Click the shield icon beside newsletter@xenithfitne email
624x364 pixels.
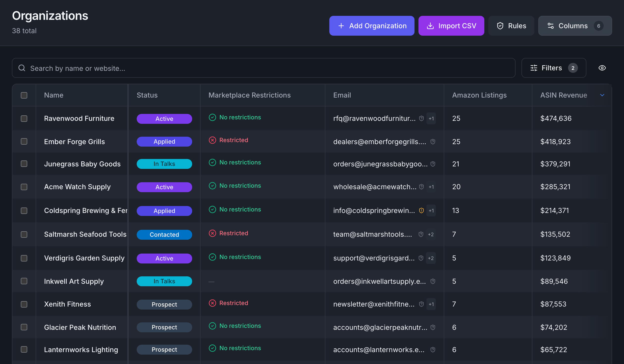tap(421, 304)
